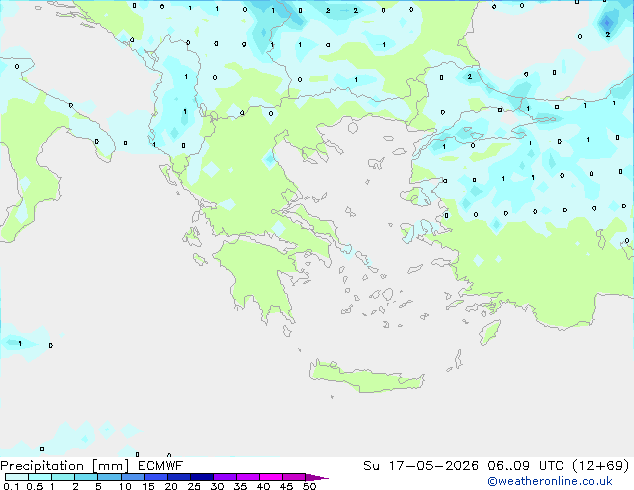The height and width of the screenshot is (490, 634).
Task: Click the 'Precipitation [mm]' title text
Action: [65, 466]
